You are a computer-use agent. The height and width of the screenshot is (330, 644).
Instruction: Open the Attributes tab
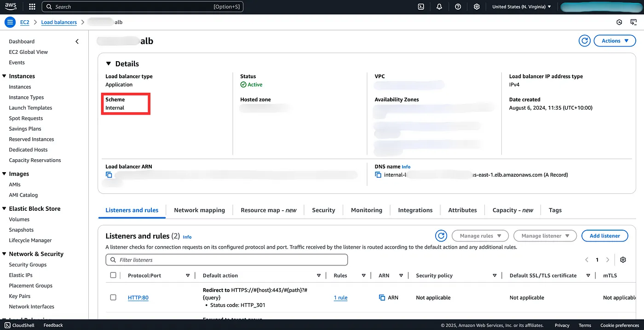[x=462, y=210]
